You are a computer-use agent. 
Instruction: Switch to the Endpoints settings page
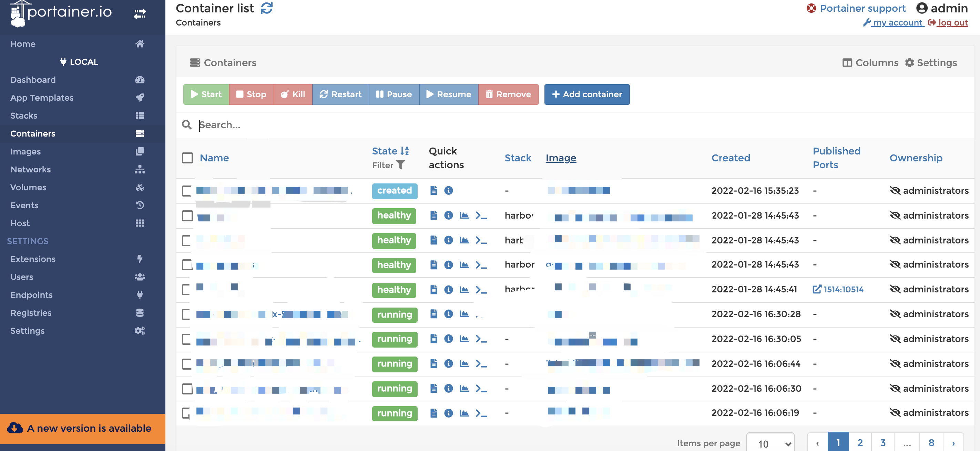point(31,294)
